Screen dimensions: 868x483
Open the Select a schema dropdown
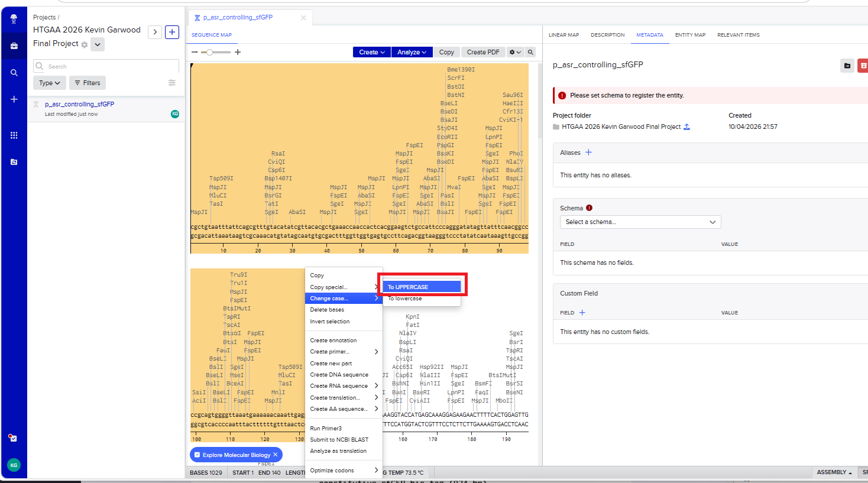point(640,222)
